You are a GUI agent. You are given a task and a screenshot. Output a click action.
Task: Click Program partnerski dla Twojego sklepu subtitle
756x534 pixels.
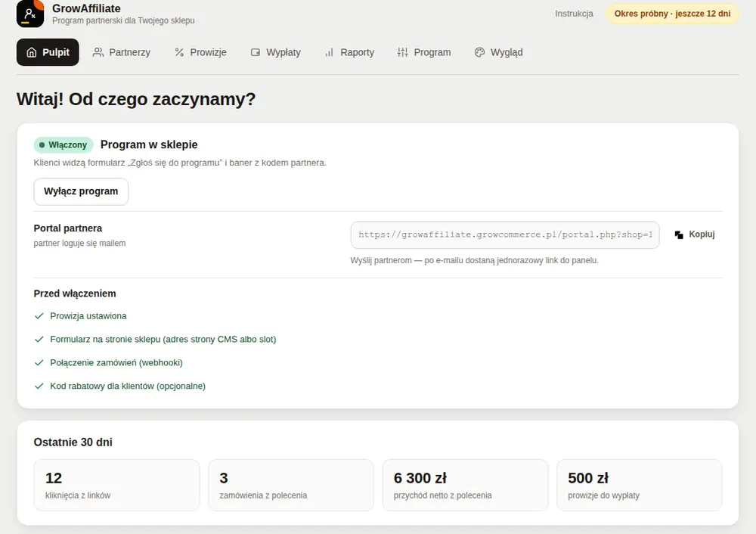[x=123, y=20]
